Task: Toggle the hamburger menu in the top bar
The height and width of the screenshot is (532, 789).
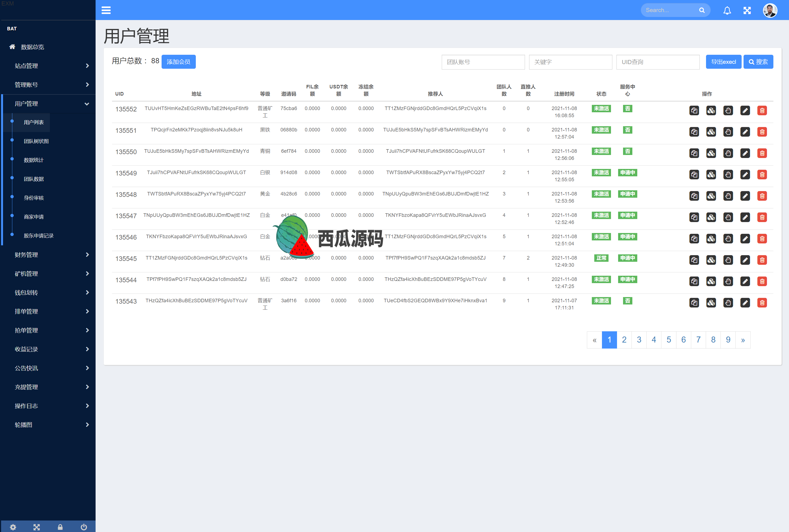Action: 106,10
